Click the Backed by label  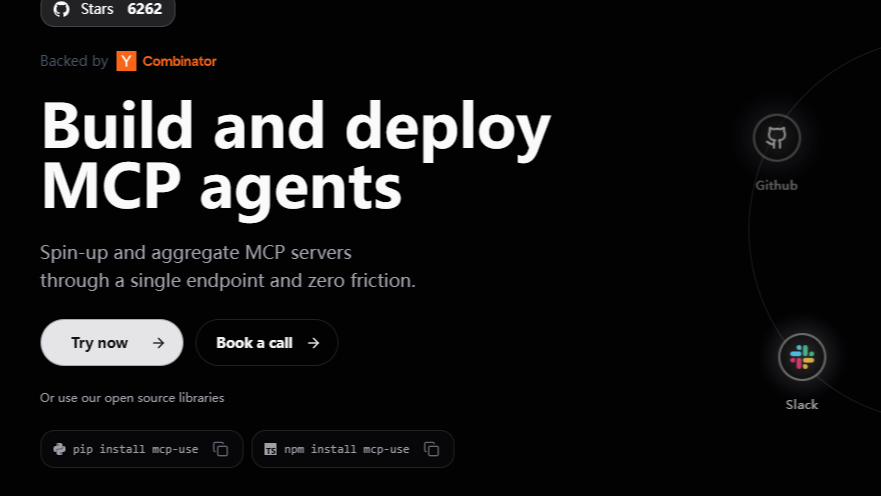click(x=74, y=61)
